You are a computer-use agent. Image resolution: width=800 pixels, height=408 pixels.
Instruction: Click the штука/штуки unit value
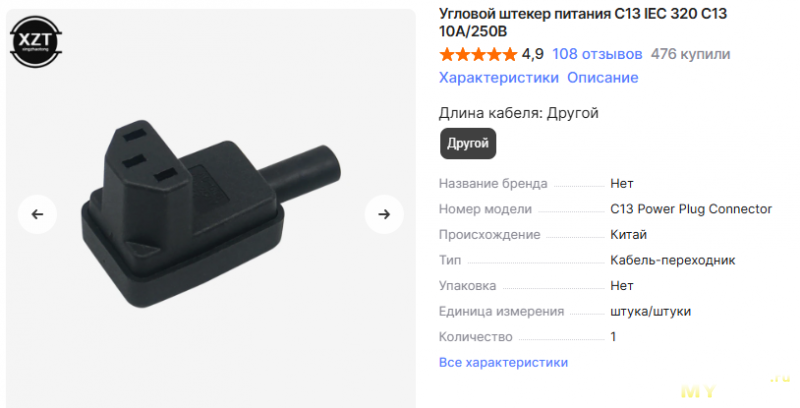pos(651,311)
